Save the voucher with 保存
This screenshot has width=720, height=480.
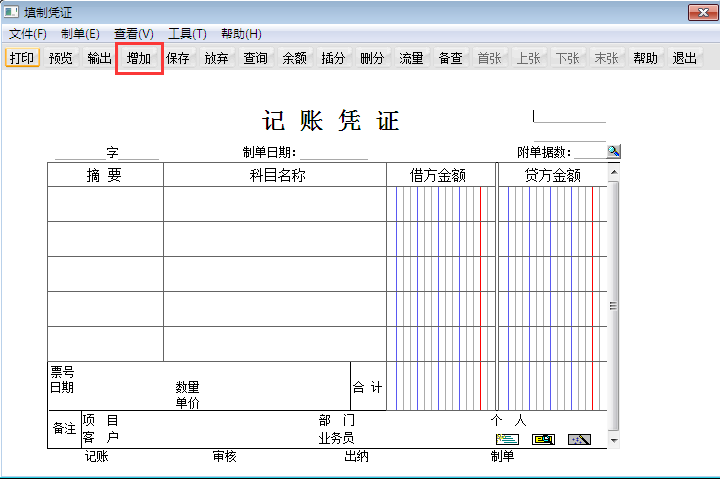[178, 58]
